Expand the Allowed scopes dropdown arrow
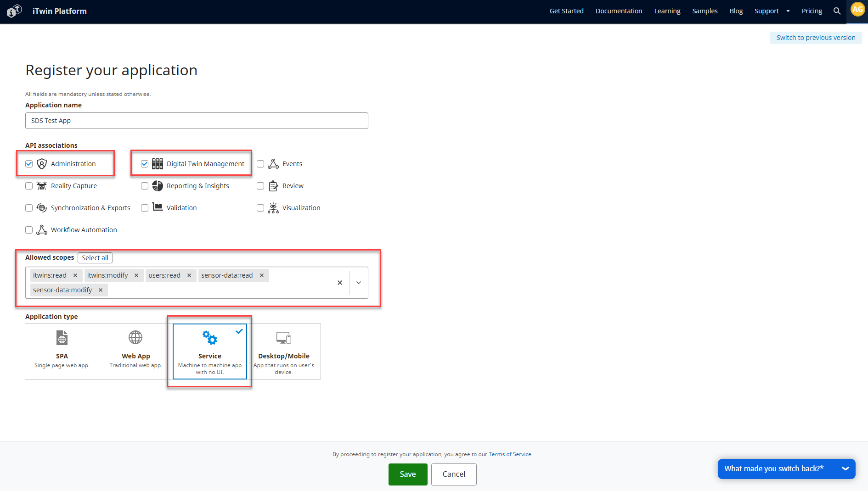868x491 pixels. (x=359, y=283)
